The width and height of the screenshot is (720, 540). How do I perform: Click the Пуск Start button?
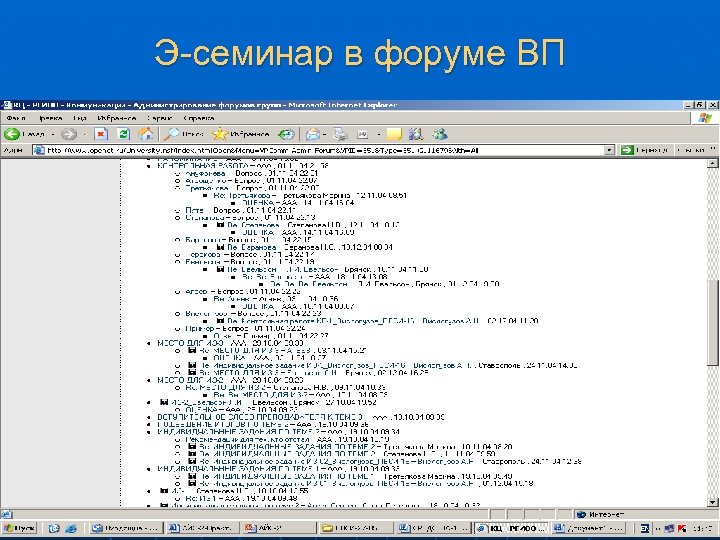tap(19, 528)
